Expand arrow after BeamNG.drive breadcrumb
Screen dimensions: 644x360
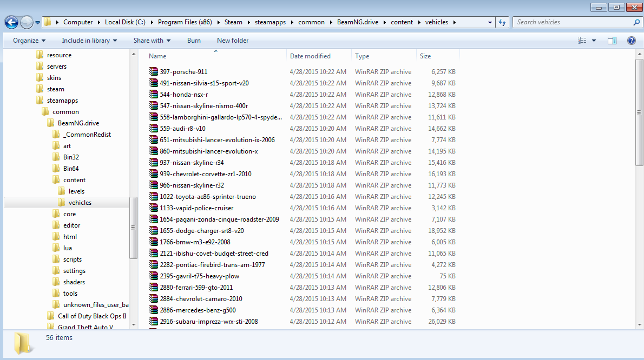[384, 23]
